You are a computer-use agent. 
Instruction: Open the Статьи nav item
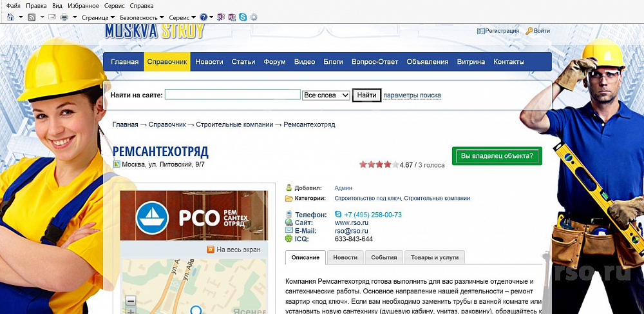243,62
